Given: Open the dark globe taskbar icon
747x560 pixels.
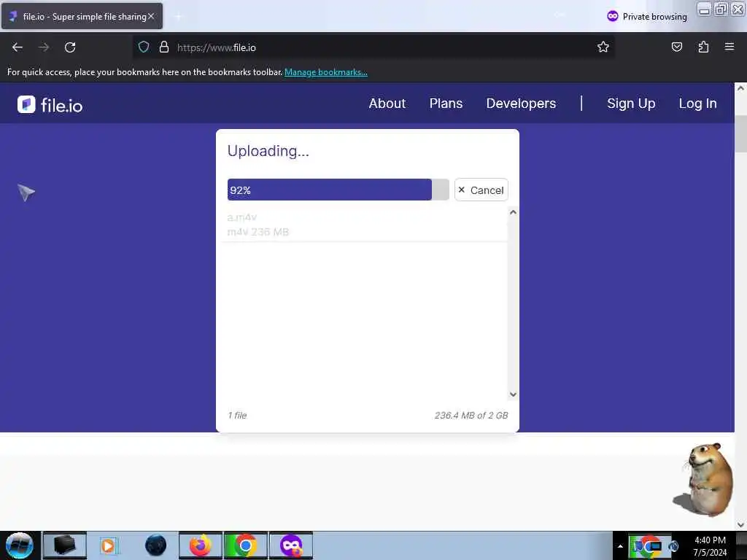Looking at the screenshot, I should tap(156, 545).
